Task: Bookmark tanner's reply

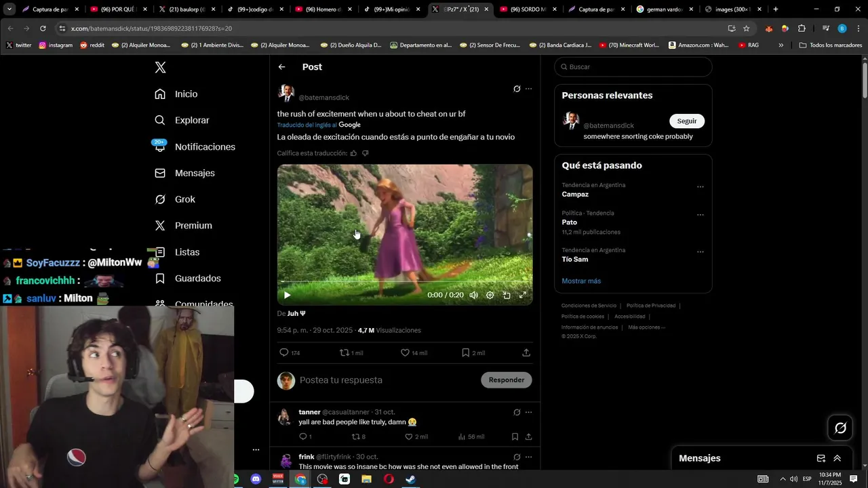Action: 515,436
